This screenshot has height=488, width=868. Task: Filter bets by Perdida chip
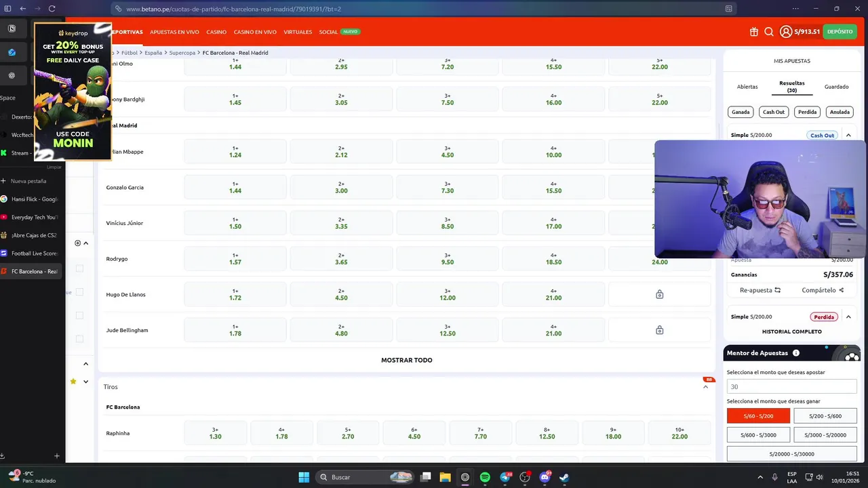pyautogui.click(x=807, y=112)
